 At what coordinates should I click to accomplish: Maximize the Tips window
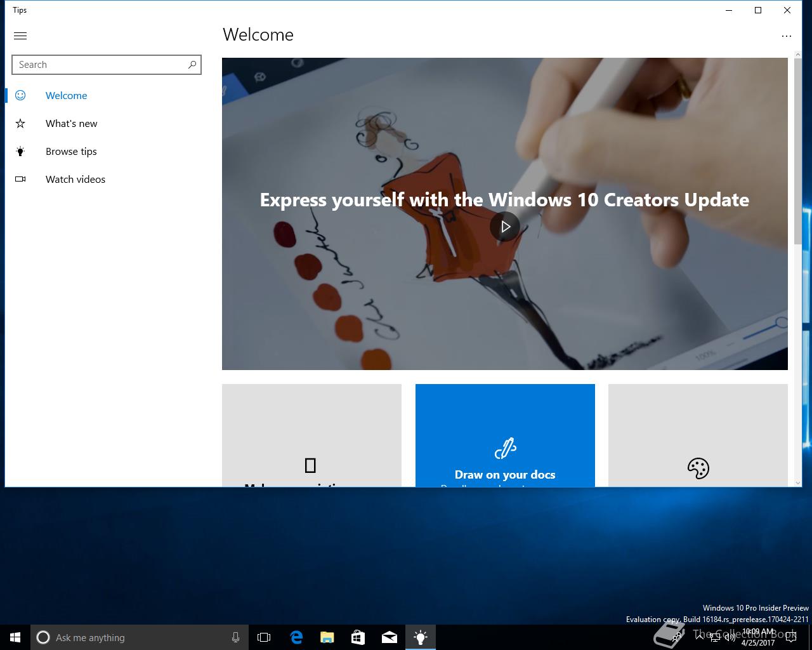point(758,10)
